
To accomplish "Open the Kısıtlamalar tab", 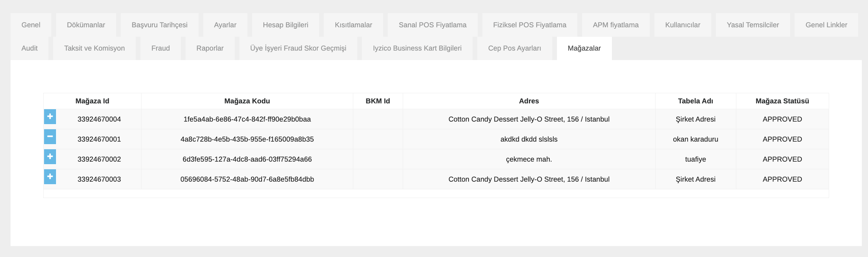I will tap(353, 25).
